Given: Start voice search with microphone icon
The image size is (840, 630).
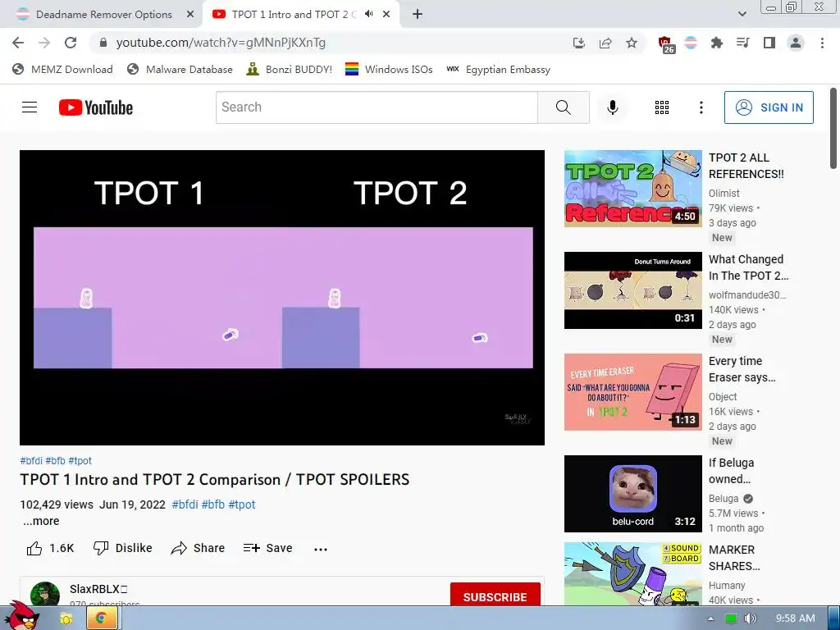Looking at the screenshot, I should [612, 107].
